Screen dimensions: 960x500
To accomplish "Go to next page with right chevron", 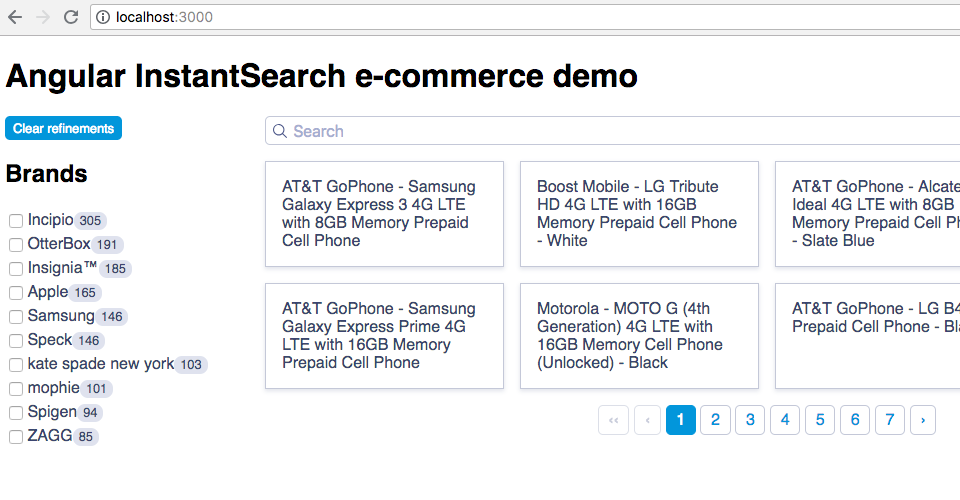I will [x=923, y=420].
